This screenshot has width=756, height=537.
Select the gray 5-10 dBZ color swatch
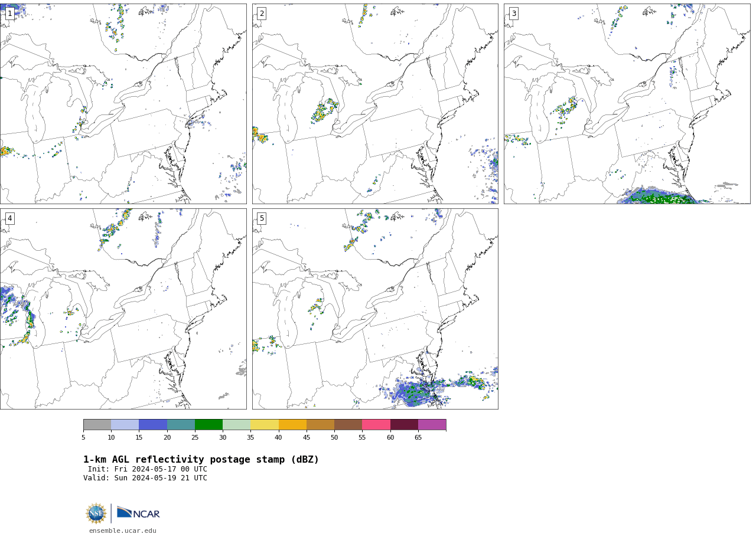97,425
